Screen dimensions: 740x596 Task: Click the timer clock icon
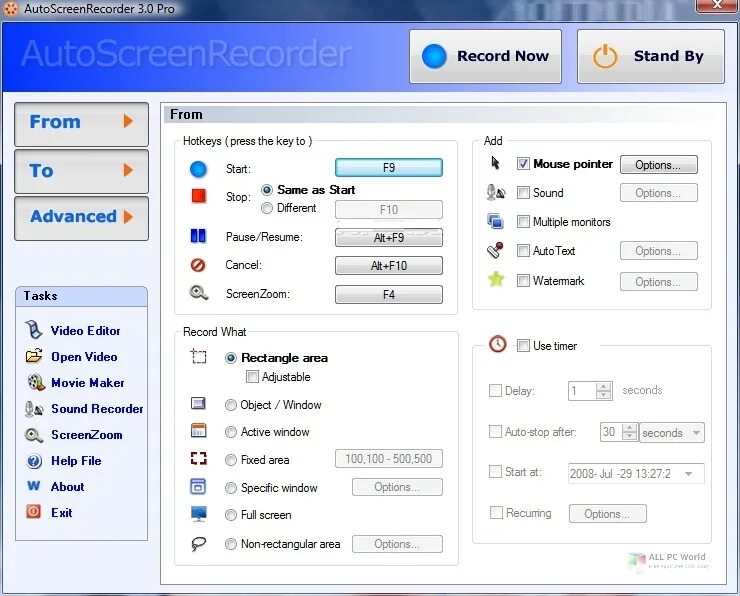pyautogui.click(x=497, y=344)
